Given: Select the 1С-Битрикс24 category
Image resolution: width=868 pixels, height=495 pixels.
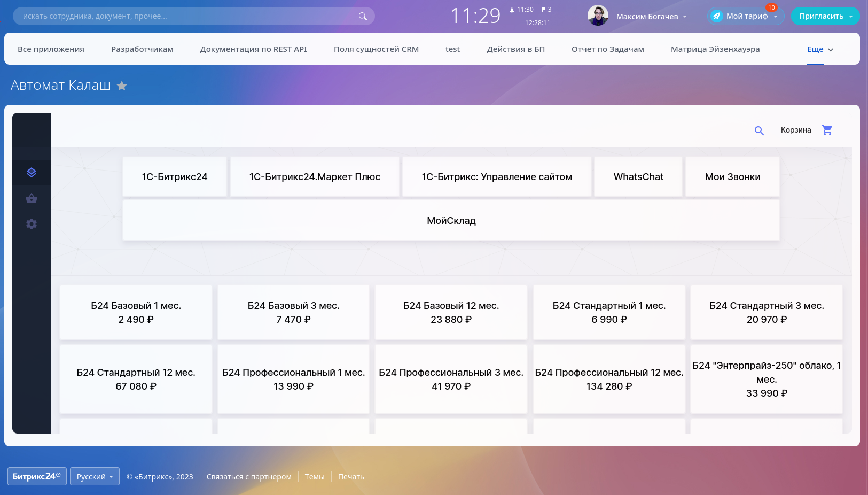Looking at the screenshot, I should (175, 177).
